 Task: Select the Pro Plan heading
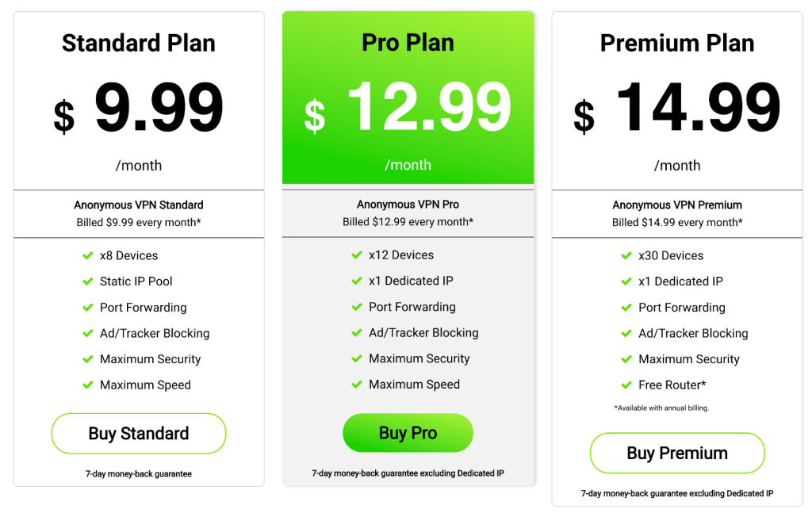click(x=408, y=43)
